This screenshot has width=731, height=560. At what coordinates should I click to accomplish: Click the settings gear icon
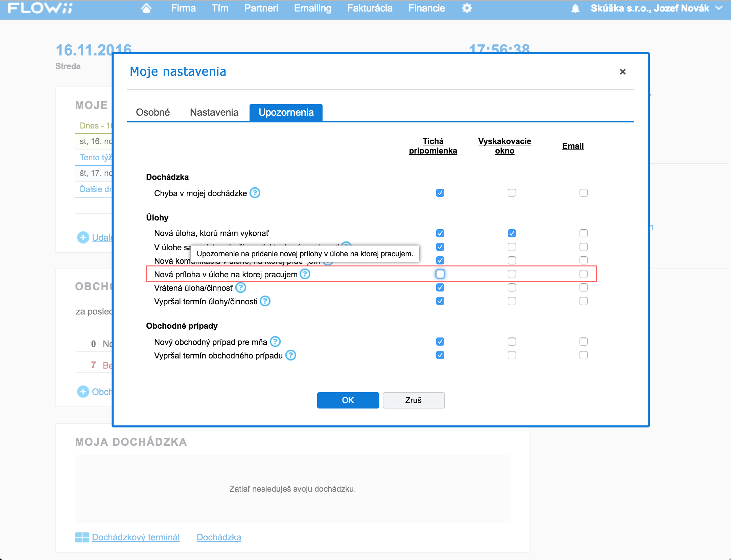coord(467,8)
